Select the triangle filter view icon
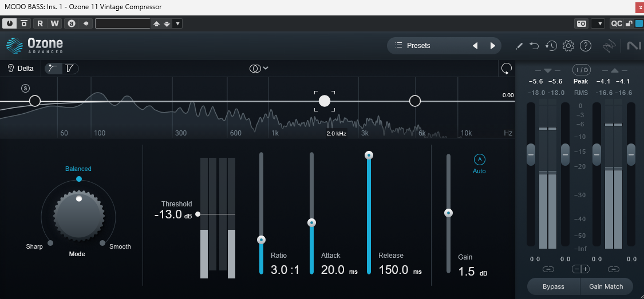 (x=69, y=69)
